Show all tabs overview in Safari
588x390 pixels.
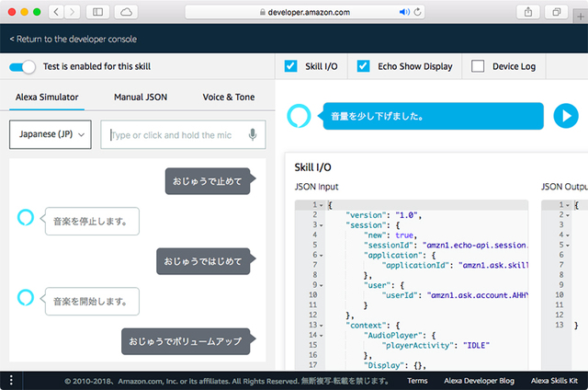(x=557, y=12)
